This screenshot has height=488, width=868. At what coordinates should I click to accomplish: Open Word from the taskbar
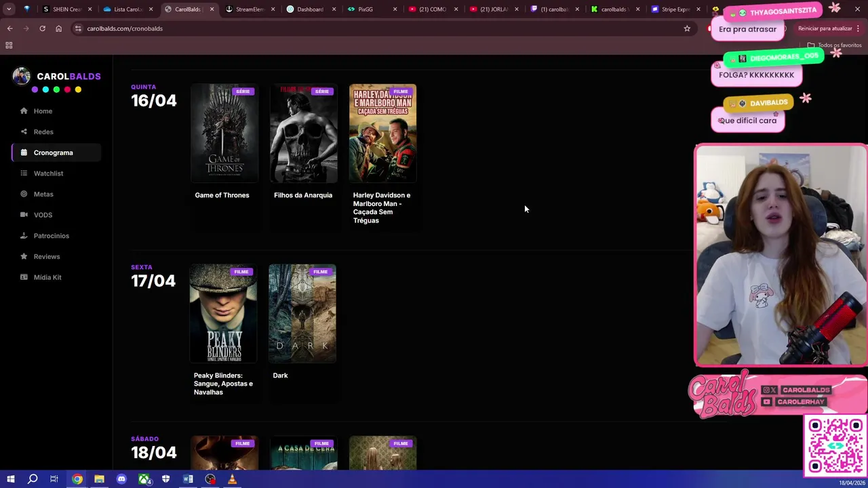[188, 479]
